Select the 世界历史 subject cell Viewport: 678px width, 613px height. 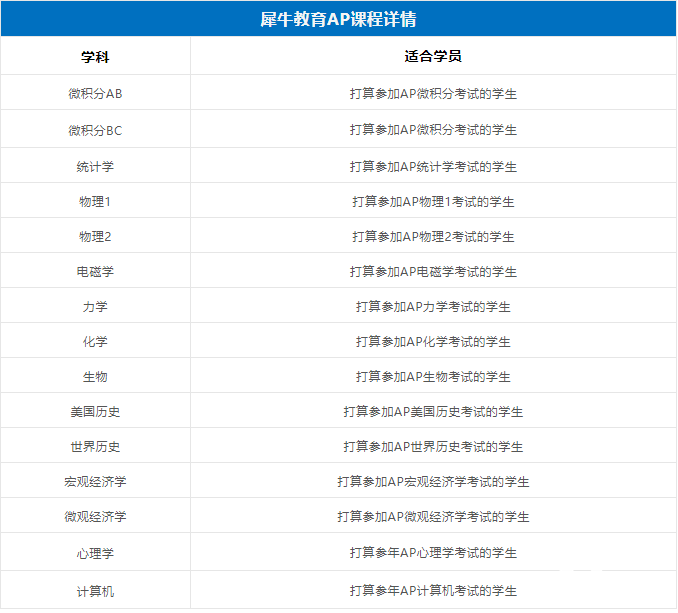95,447
